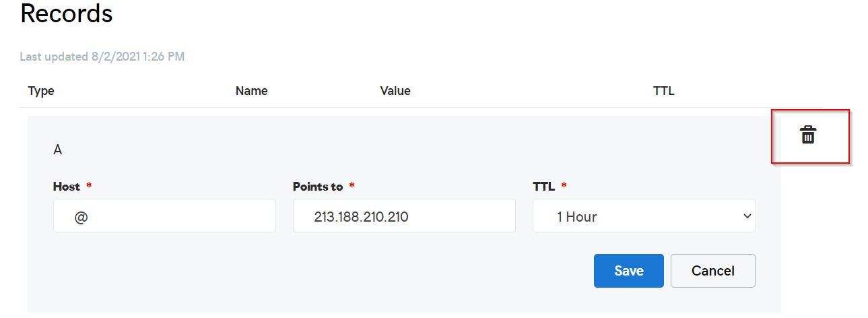Click the required asterisk beside Points to
The image size is (868, 318).
352,185
